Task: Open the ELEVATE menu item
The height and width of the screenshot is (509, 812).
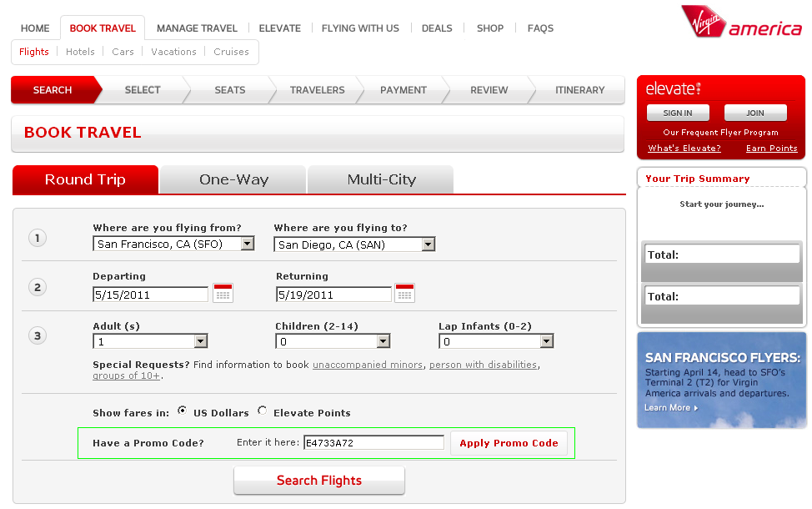Action: (x=279, y=28)
